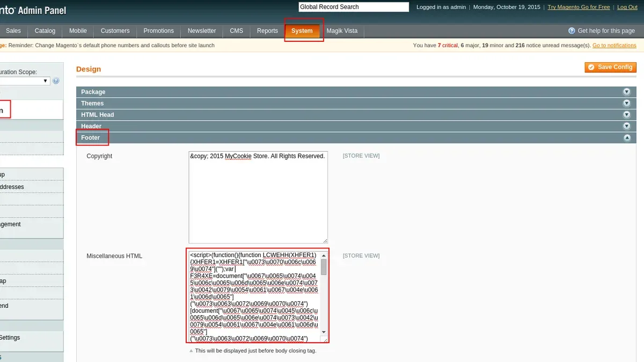
Task: Open the Magik Vista menu
Action: (342, 31)
